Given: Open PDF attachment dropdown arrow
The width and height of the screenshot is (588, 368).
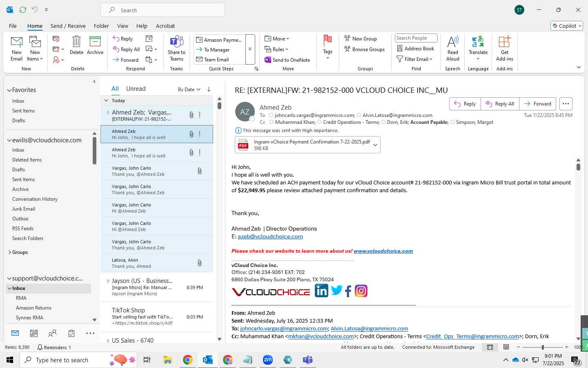Looking at the screenshot, I should (375, 145).
